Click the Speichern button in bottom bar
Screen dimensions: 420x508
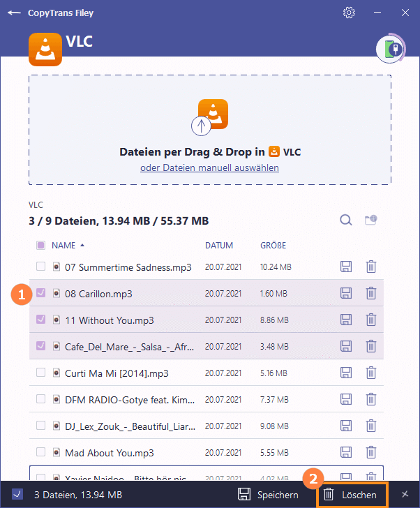coord(268,495)
